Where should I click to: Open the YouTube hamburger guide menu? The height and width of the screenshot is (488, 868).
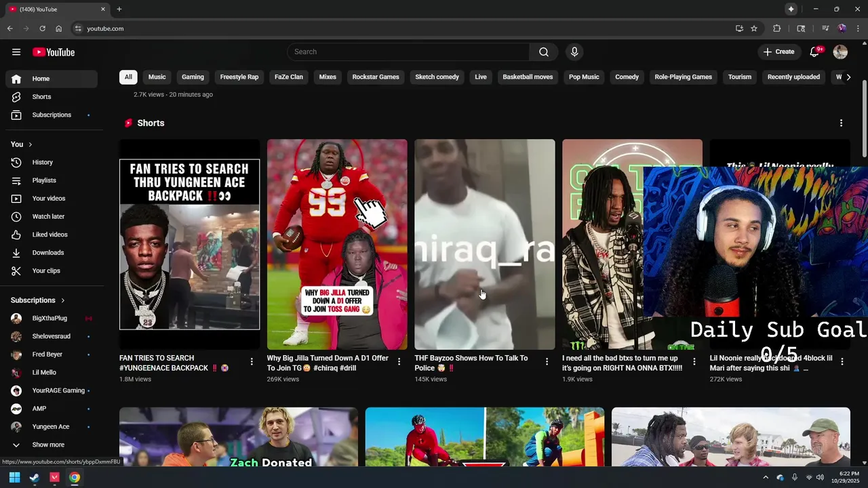click(x=16, y=52)
